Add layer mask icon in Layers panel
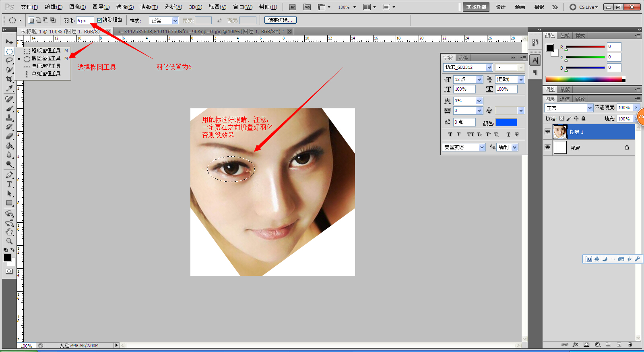Viewport: 644px width, 352px height. (587, 344)
